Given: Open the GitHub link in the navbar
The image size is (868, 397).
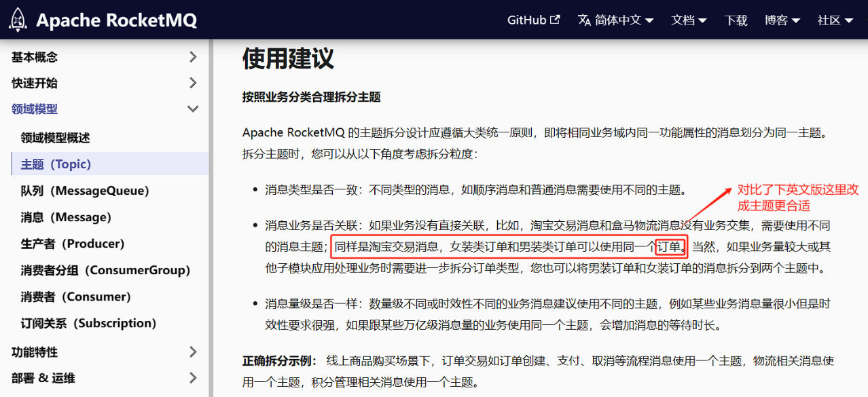Looking at the screenshot, I should pyautogui.click(x=534, y=20).
